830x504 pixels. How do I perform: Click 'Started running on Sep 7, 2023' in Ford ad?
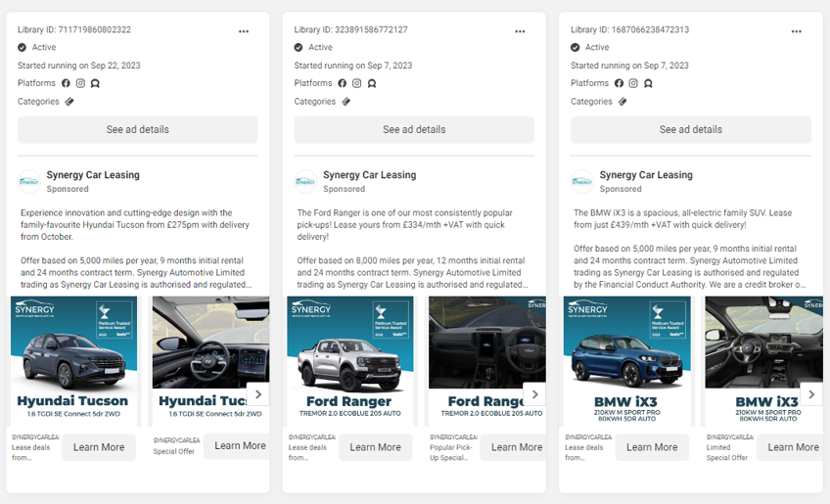[353, 66]
